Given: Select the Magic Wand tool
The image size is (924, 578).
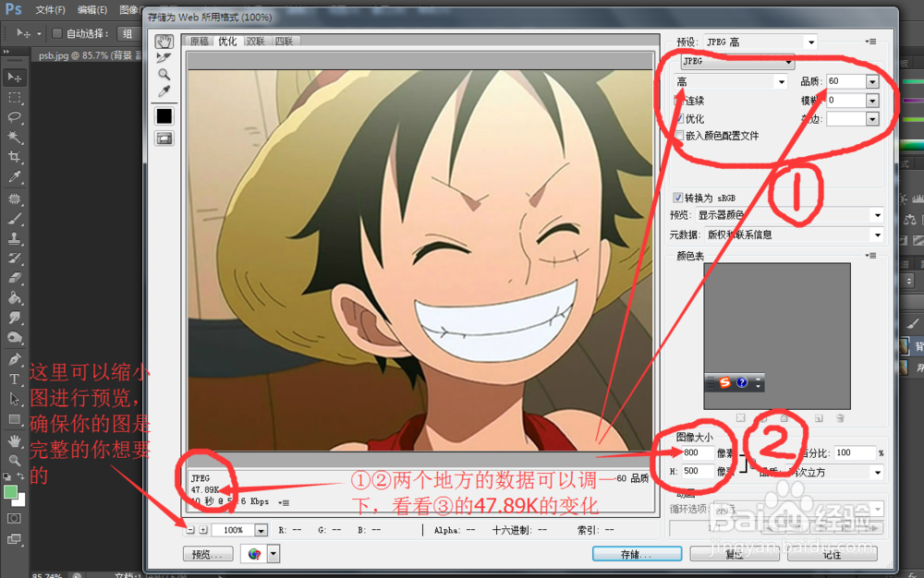Looking at the screenshot, I should (x=14, y=138).
